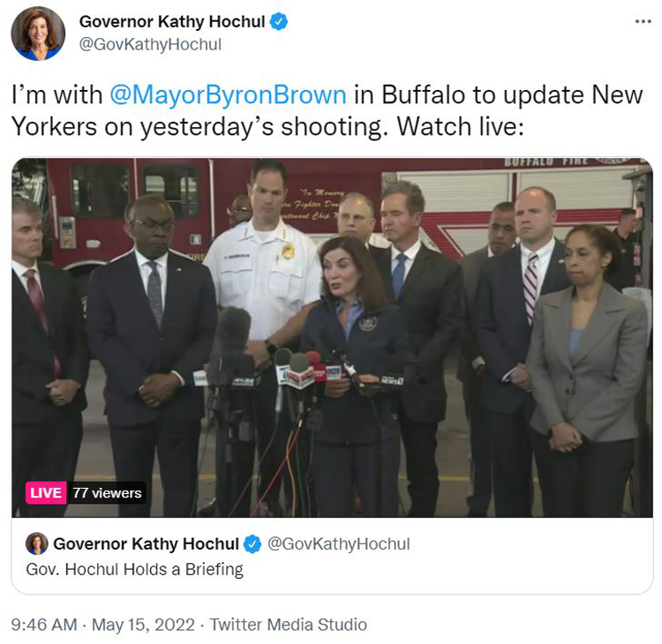Viewport: 662px width, 644px height.
Task: Open the @GovKathyHochul handle under the header name
Action: [x=150, y=44]
